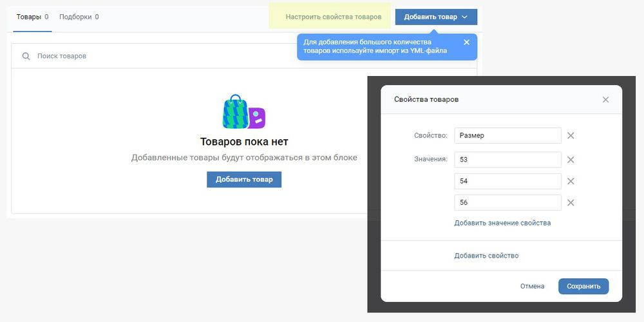Click the value field containing 54
Image resolution: width=644 pixels, height=322 pixels.
(x=507, y=181)
